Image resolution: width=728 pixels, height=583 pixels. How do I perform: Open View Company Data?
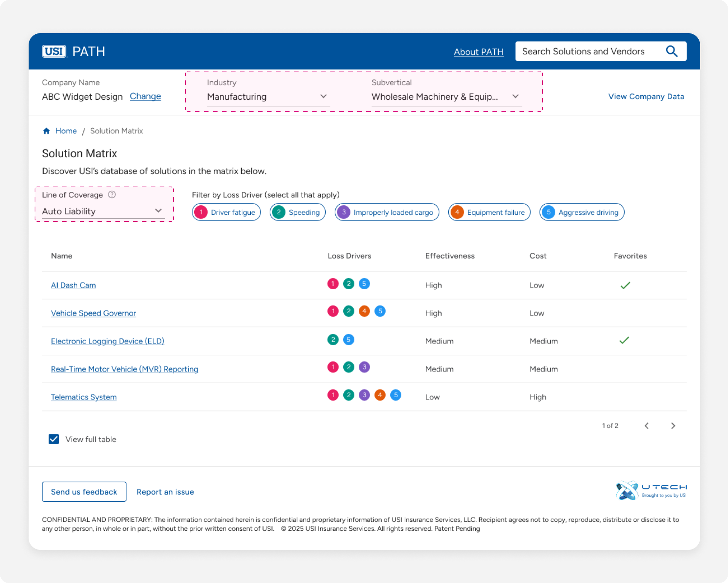click(646, 96)
